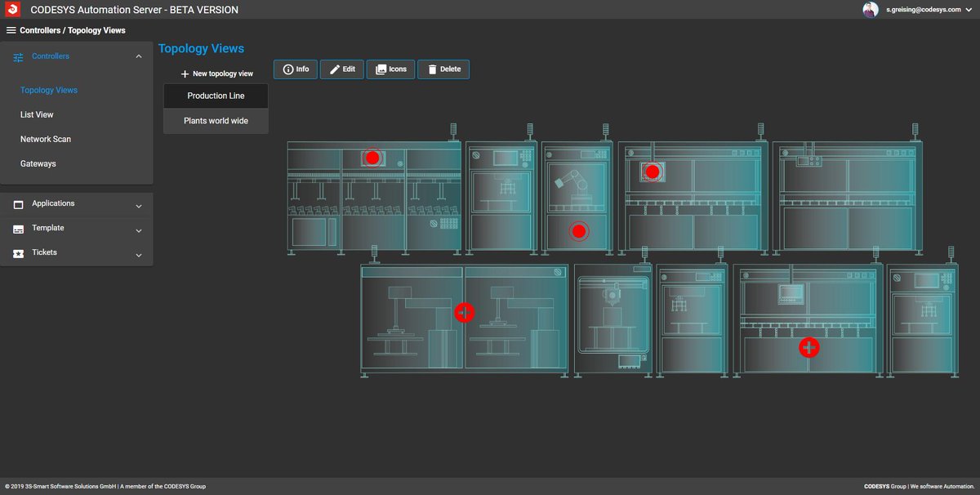Click New topology view button
Screen dimensions: 980x495
click(216, 74)
